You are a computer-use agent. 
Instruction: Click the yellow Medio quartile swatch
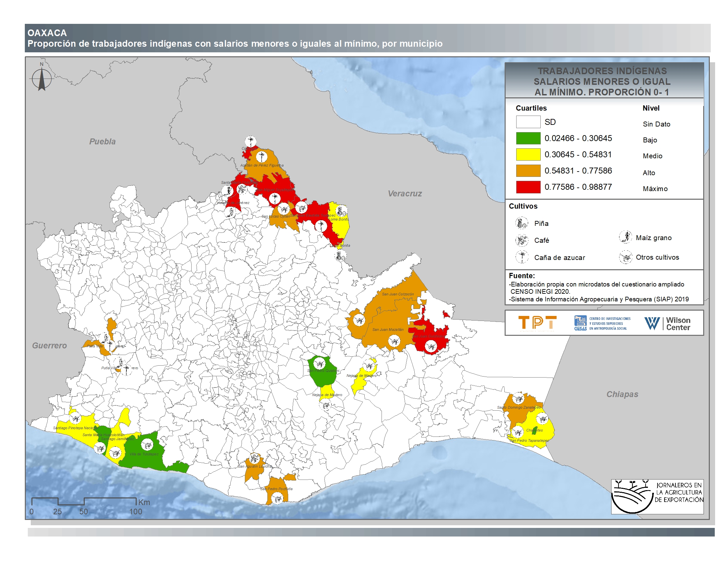tap(528, 154)
